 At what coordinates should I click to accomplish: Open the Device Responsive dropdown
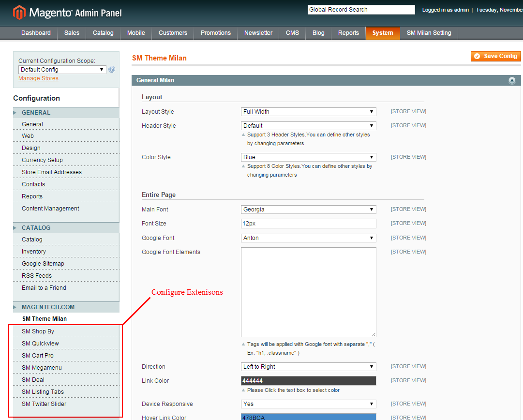(309, 404)
